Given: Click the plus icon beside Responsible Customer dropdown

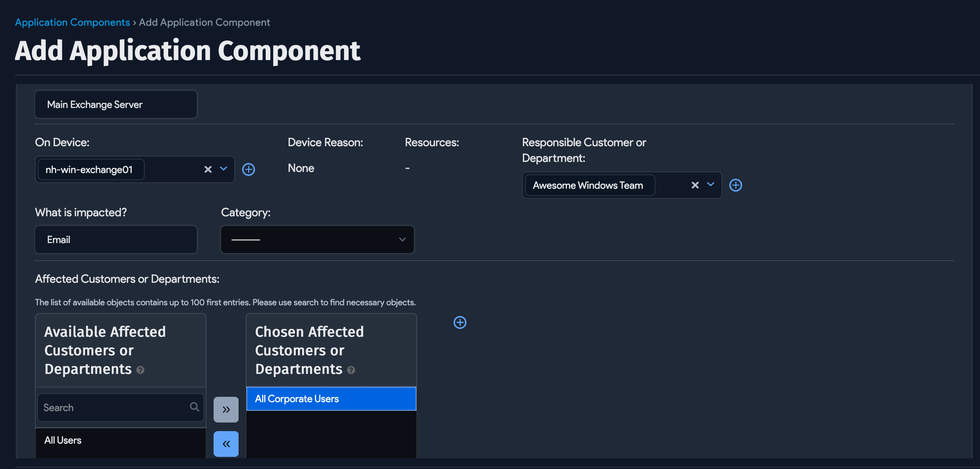Looking at the screenshot, I should tap(736, 185).
